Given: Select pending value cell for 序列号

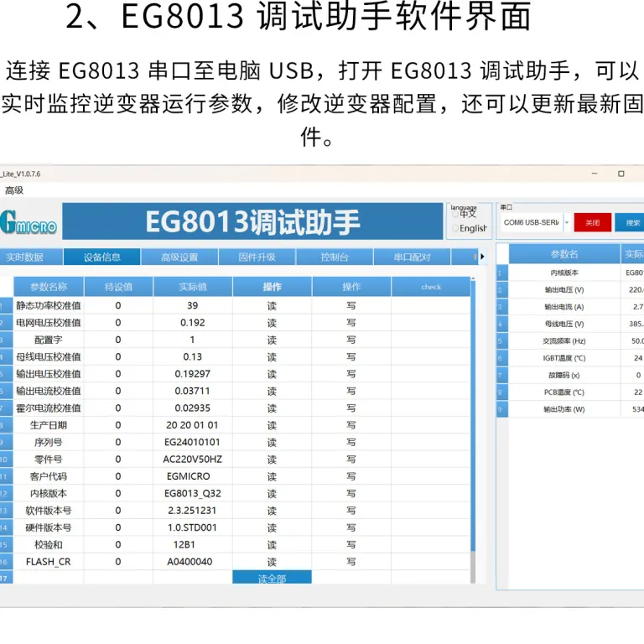Looking at the screenshot, I should coord(118,443).
